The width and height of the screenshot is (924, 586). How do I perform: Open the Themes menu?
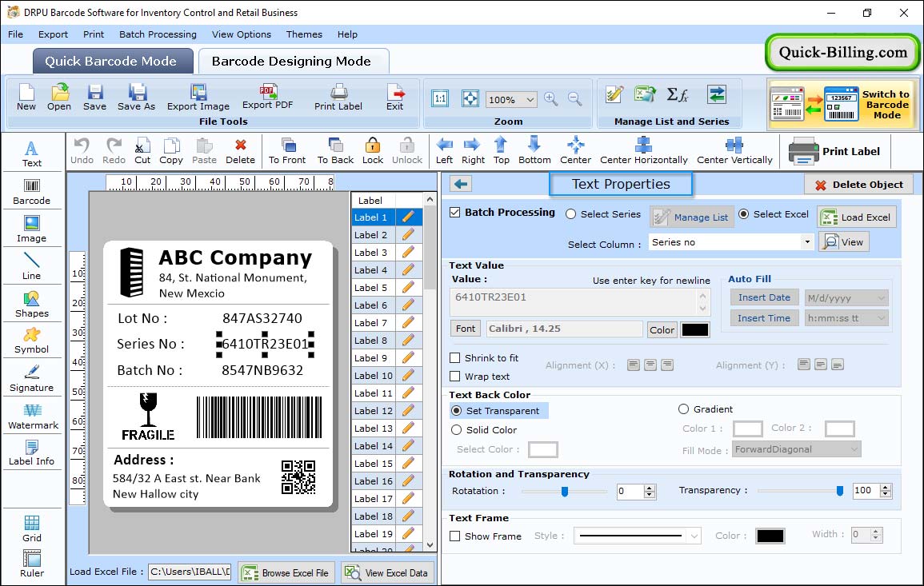pos(304,34)
